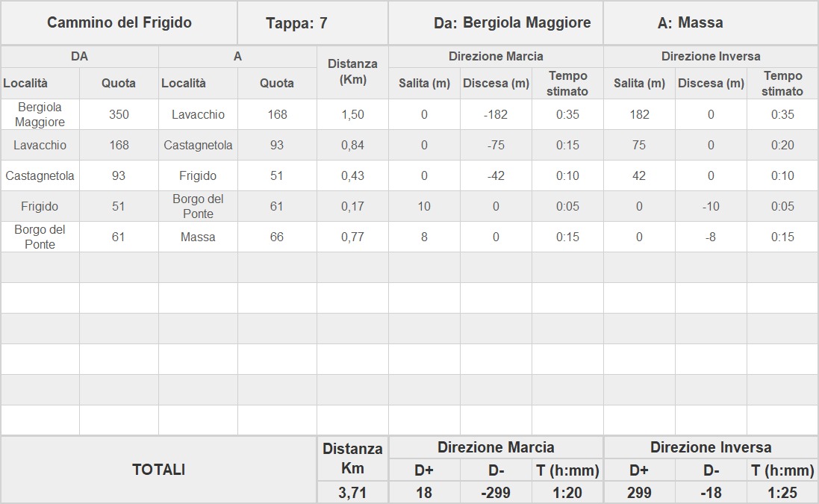The width and height of the screenshot is (819, 504).
Task: Select the 0,77 distance cell
Action: (352, 237)
